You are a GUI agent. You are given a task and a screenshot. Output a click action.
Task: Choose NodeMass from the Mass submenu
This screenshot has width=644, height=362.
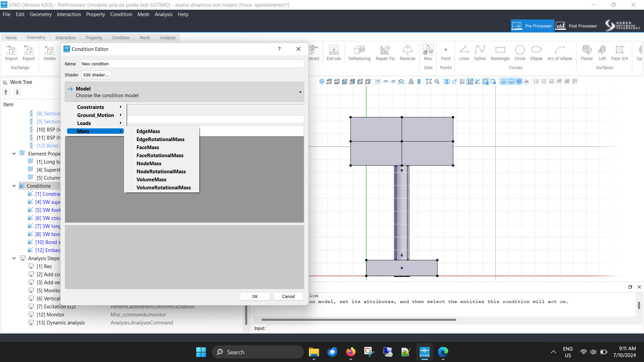(x=149, y=164)
